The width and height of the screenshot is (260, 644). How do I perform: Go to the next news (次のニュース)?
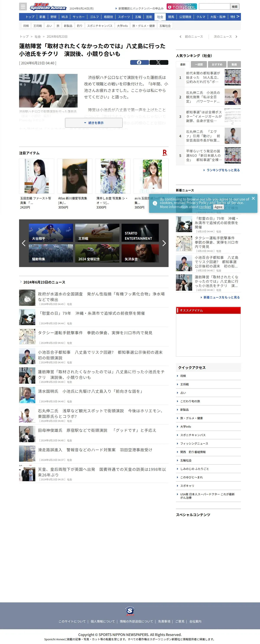pos(225,36)
